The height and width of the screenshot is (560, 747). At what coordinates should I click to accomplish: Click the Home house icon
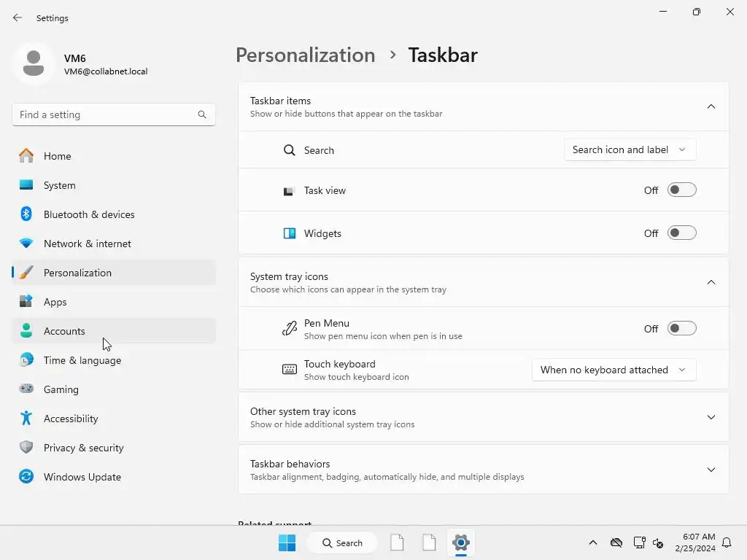coord(26,156)
